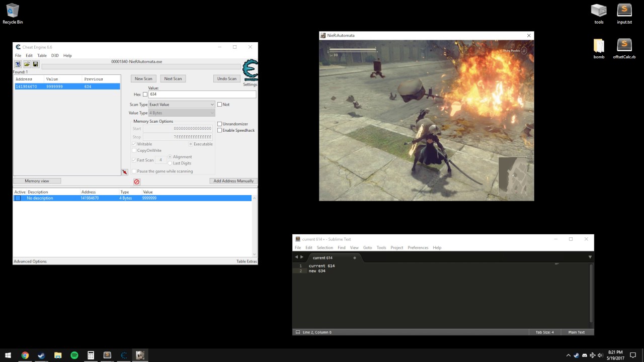This screenshot has height=362, width=644.
Task: Enable the Unrandomizer checkbox
Action: pos(219,124)
